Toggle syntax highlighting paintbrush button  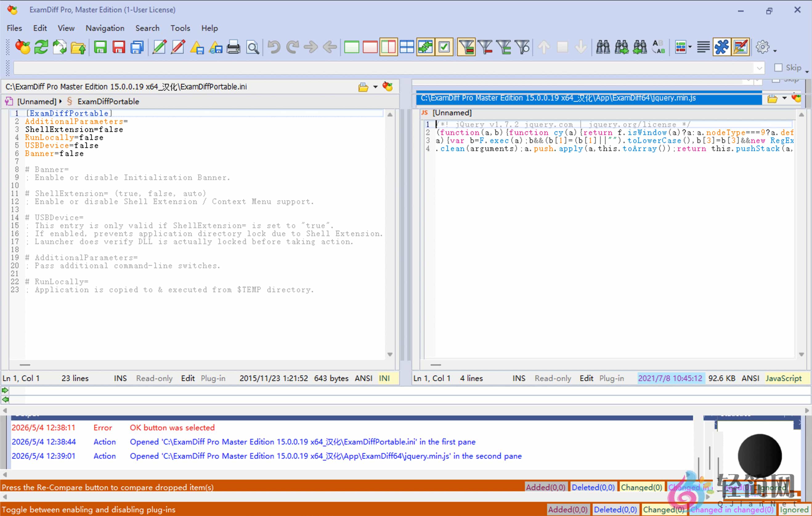coord(740,47)
